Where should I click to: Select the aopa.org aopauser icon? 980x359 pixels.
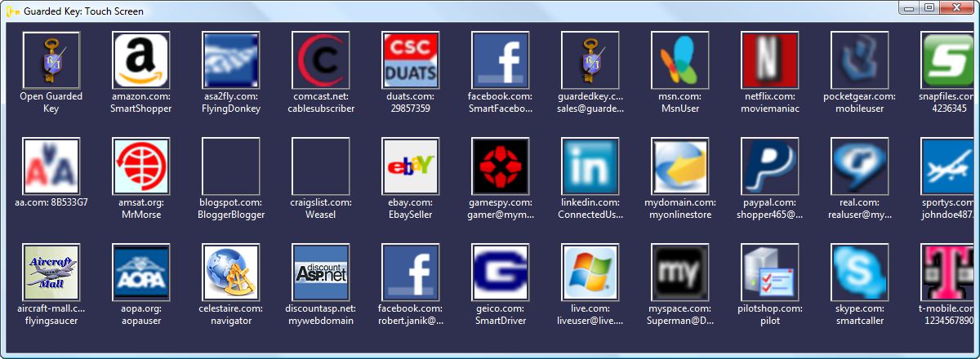pos(141,273)
